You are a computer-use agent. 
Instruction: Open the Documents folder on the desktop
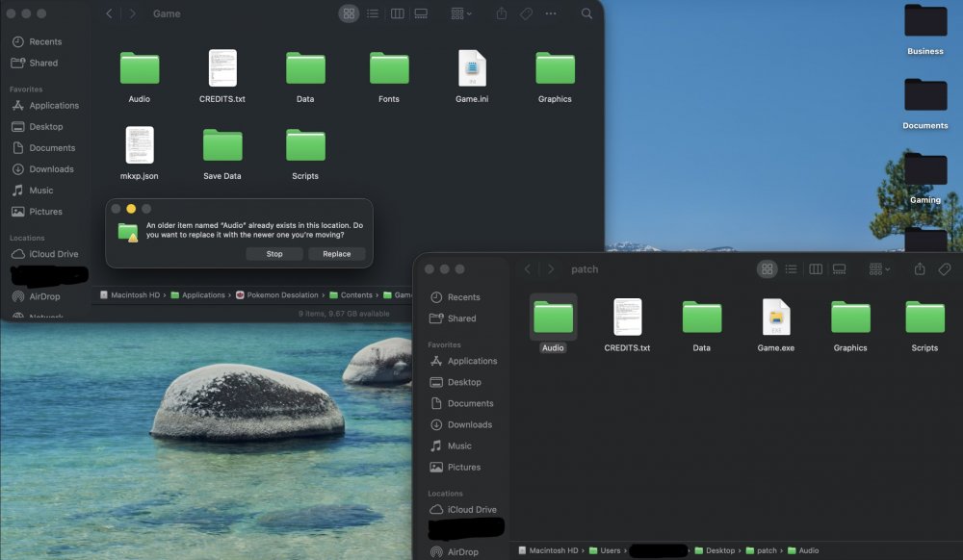point(924,103)
